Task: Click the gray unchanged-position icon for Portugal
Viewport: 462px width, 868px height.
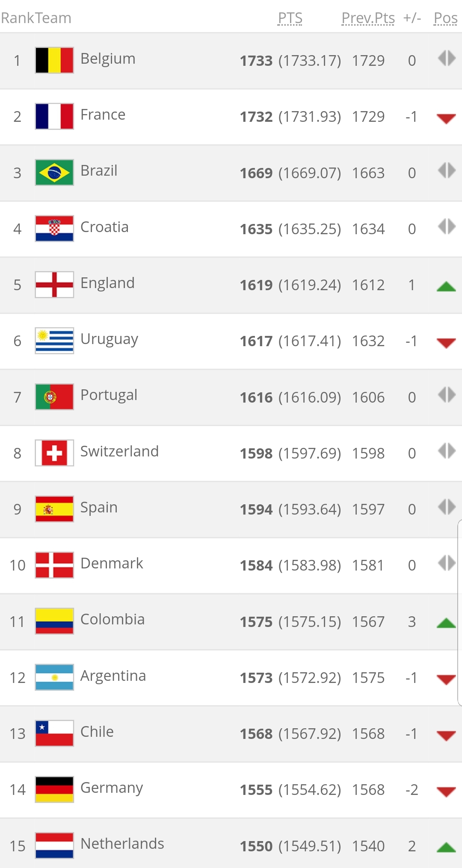Action: [447, 394]
